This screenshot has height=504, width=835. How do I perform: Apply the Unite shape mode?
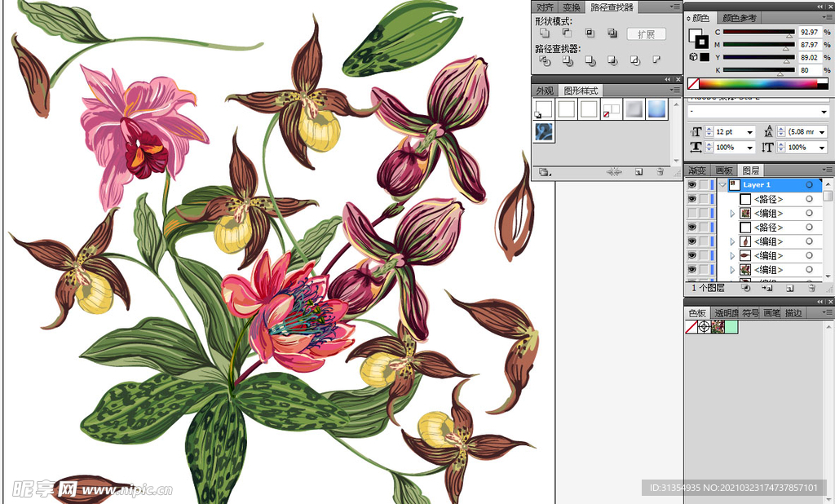point(544,33)
